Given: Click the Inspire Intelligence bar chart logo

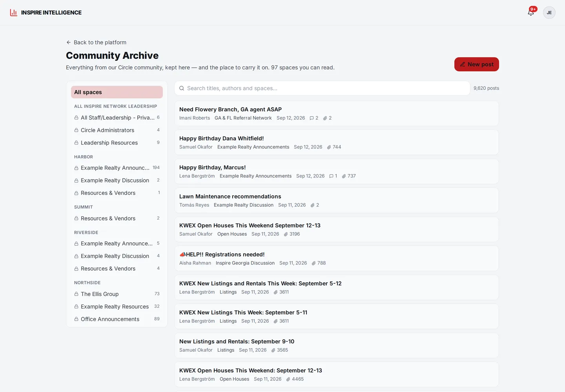Looking at the screenshot, I should (14, 13).
